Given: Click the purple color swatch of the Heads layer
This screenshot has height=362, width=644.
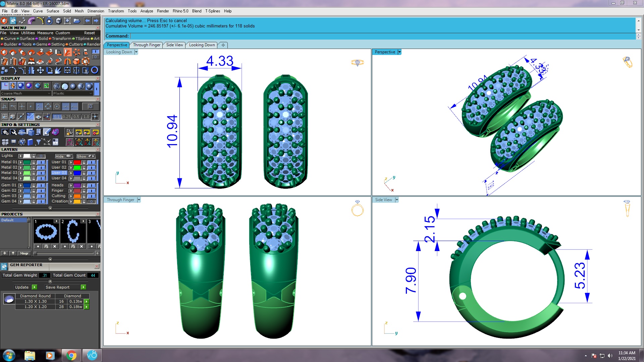Looking at the screenshot, I should click(77, 185).
